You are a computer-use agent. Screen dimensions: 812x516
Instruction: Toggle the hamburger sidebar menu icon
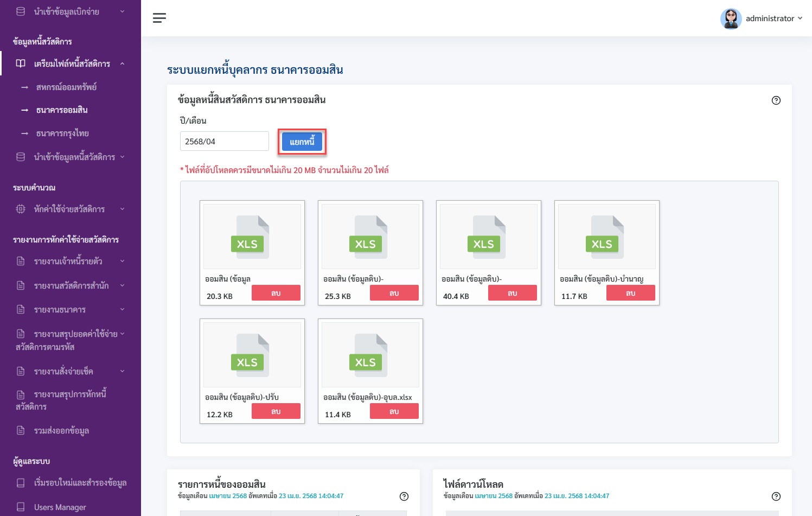[159, 18]
